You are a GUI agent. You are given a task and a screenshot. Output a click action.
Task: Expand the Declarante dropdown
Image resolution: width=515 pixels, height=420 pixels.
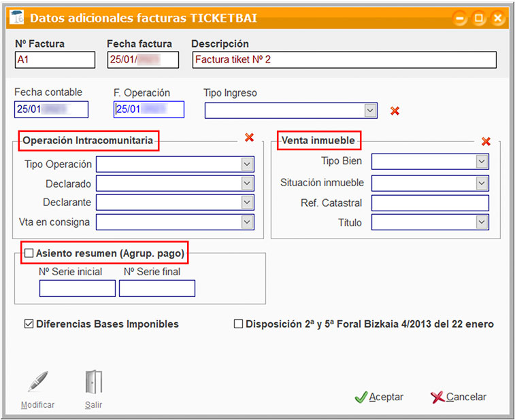247,203
